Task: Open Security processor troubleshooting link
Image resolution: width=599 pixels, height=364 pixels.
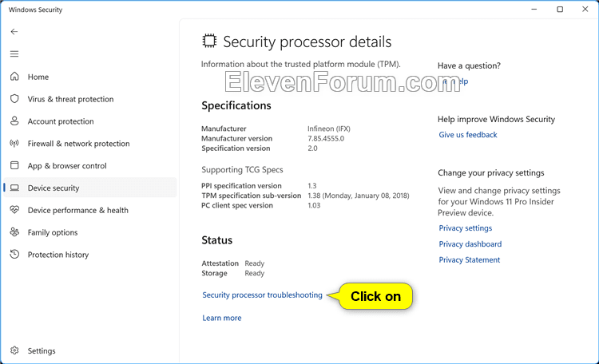Action: [262, 295]
